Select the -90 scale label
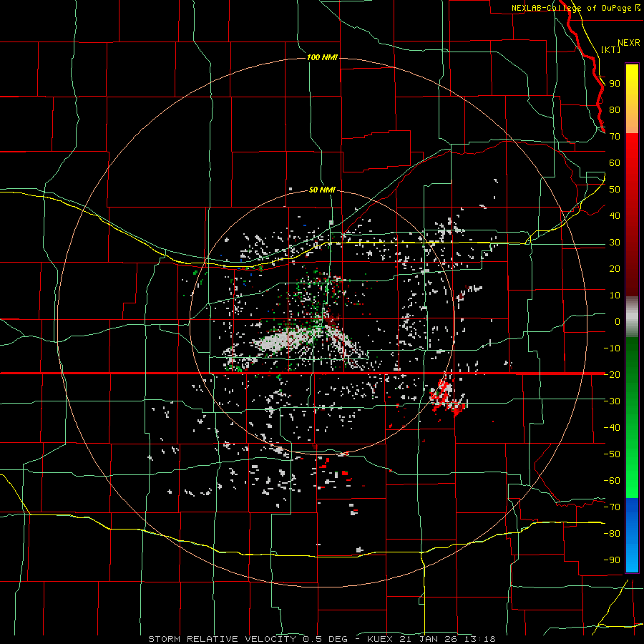Viewport: 644px width, 644px height. coord(612,560)
